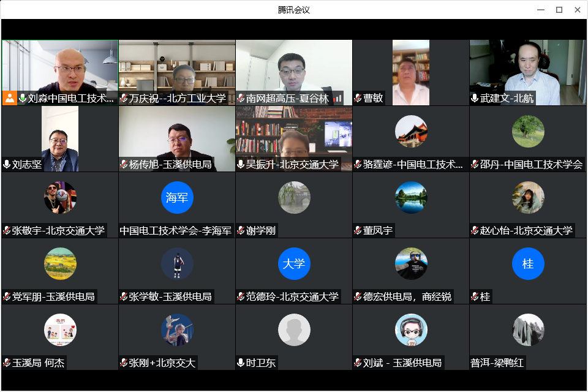Select the blue 海军 avatar of 李海军

tap(177, 197)
